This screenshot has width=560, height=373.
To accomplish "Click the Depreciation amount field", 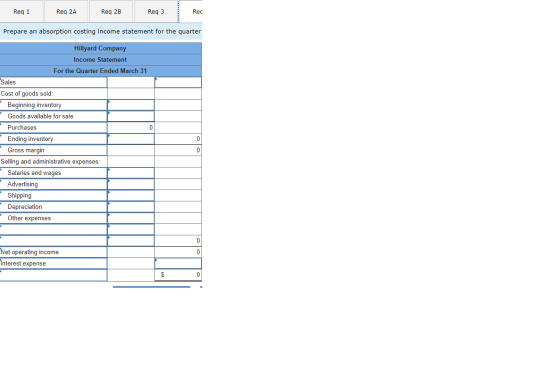I will pyautogui.click(x=131, y=207).
